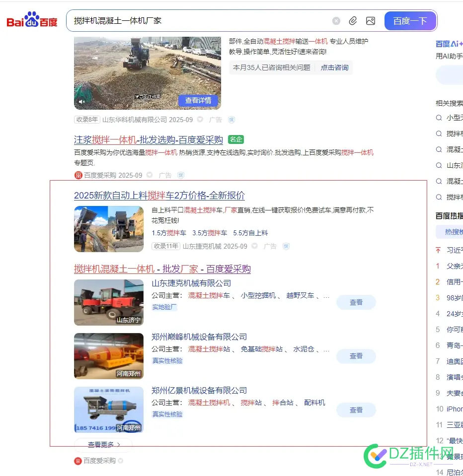Screen dimensions: 463x476
Task: Click the 百度一下 search button
Action: click(x=410, y=20)
